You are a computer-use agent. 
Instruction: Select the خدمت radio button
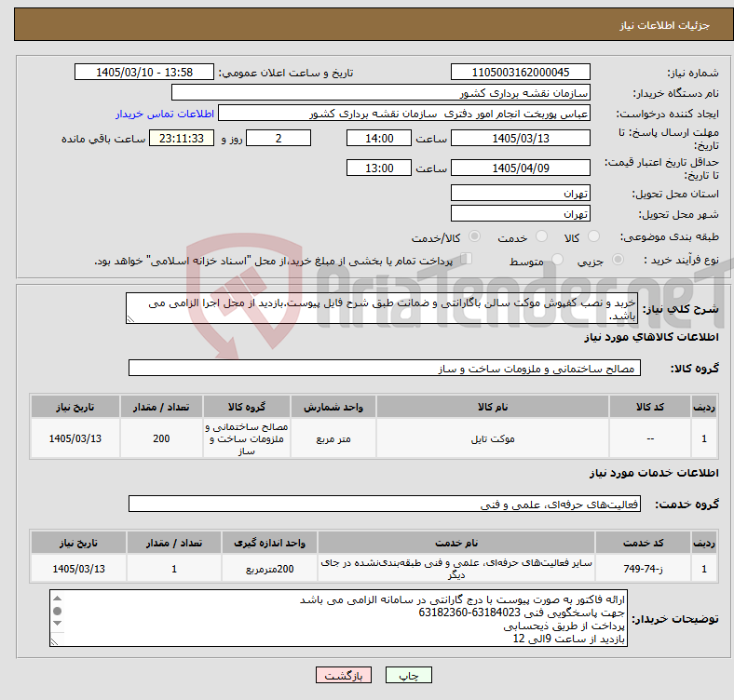pos(541,236)
